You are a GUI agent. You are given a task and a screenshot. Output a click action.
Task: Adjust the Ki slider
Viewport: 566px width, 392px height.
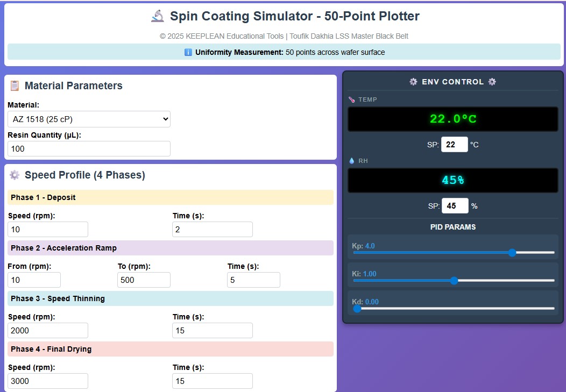click(454, 280)
